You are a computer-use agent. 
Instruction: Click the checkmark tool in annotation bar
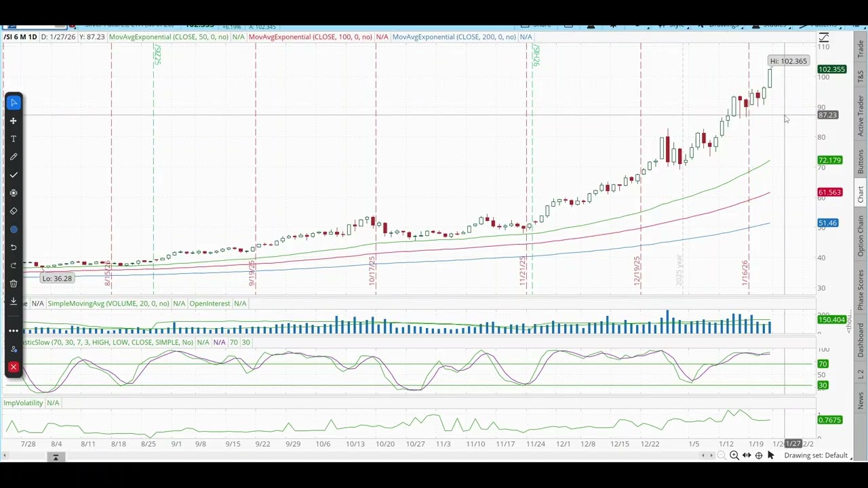(x=14, y=175)
